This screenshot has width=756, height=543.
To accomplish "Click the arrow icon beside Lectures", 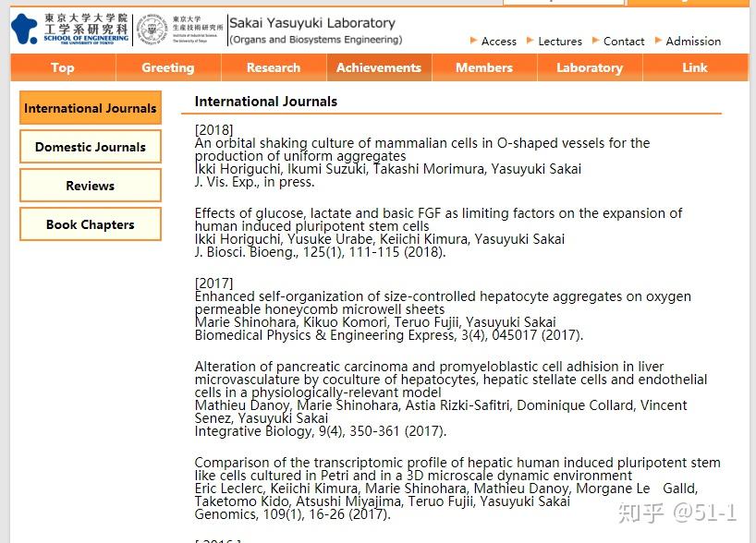I will pos(530,41).
